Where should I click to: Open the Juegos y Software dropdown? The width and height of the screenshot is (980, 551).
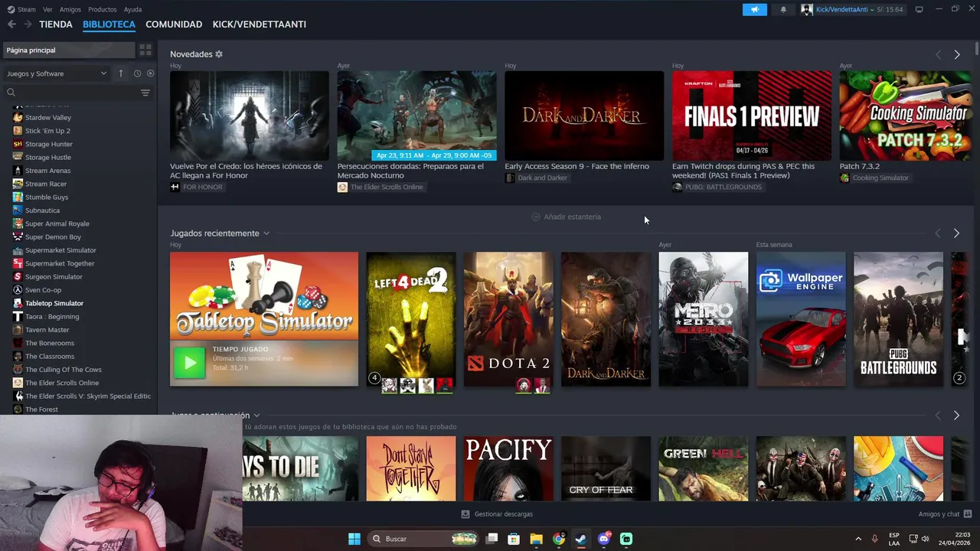click(57, 73)
